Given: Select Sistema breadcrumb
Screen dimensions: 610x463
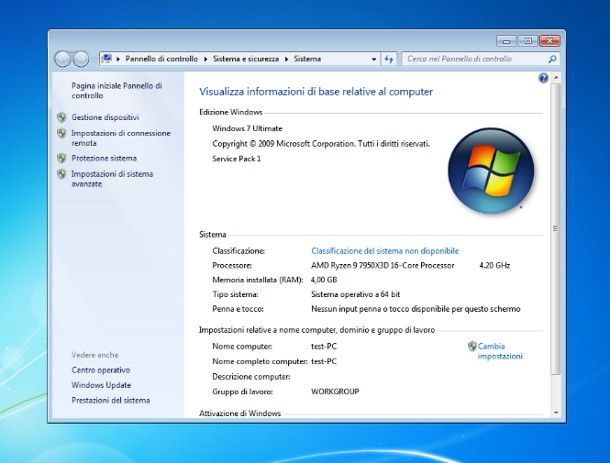Looking at the screenshot, I should point(307,59).
